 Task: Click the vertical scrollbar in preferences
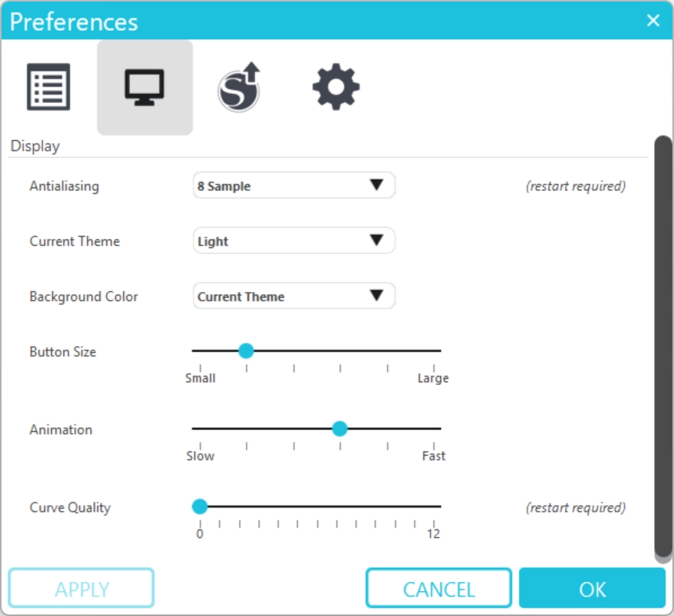662,346
